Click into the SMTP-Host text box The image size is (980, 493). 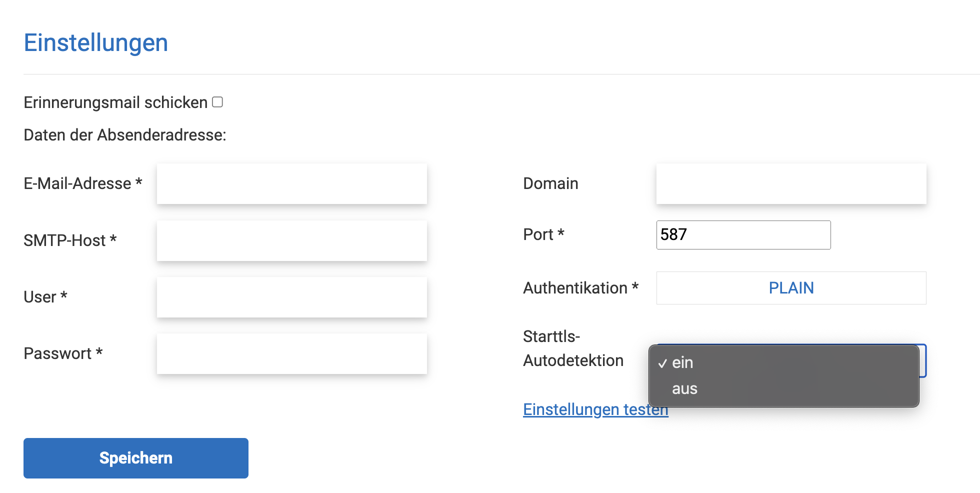click(x=291, y=240)
